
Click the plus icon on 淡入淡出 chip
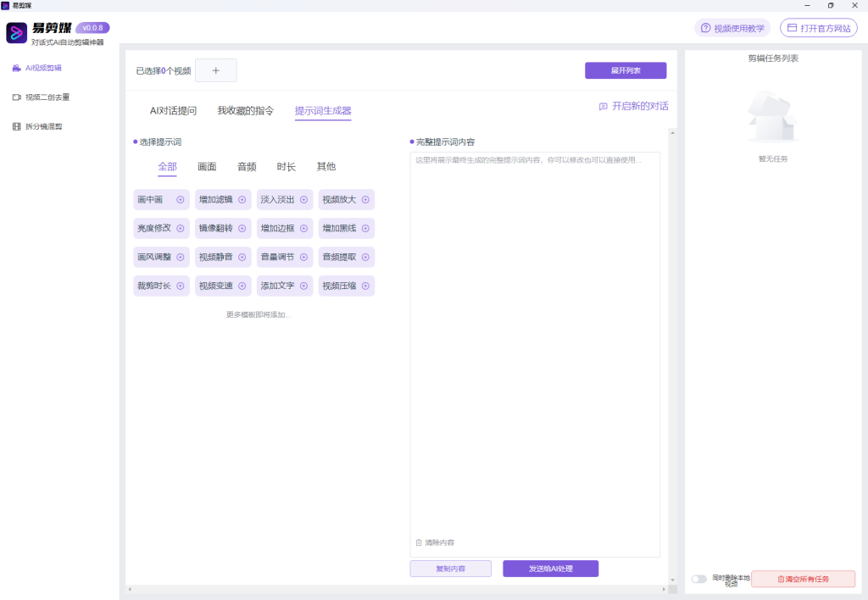[x=304, y=200]
